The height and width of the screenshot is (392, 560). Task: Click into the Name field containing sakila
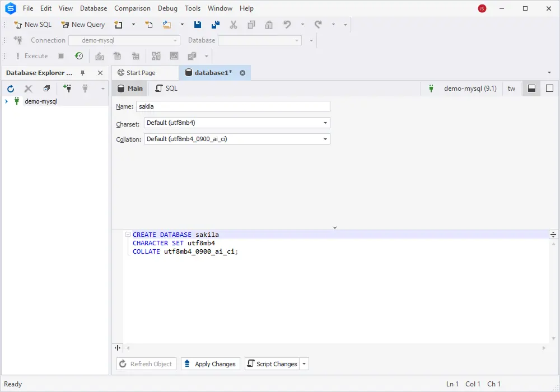pos(233,106)
